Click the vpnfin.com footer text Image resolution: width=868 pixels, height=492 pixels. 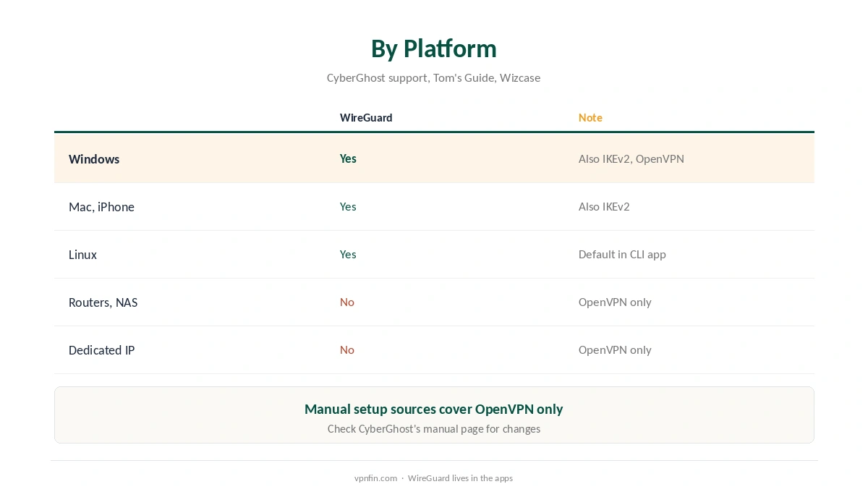pos(375,478)
